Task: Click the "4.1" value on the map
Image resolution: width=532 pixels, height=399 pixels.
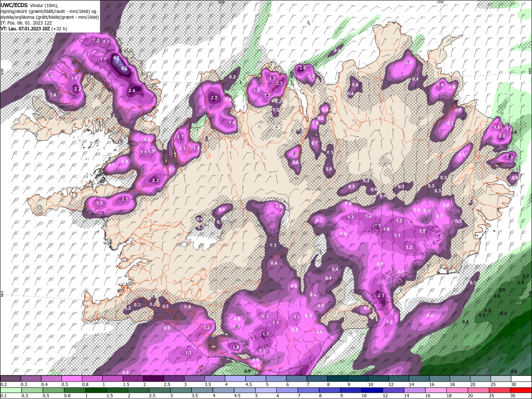Action: (116, 57)
